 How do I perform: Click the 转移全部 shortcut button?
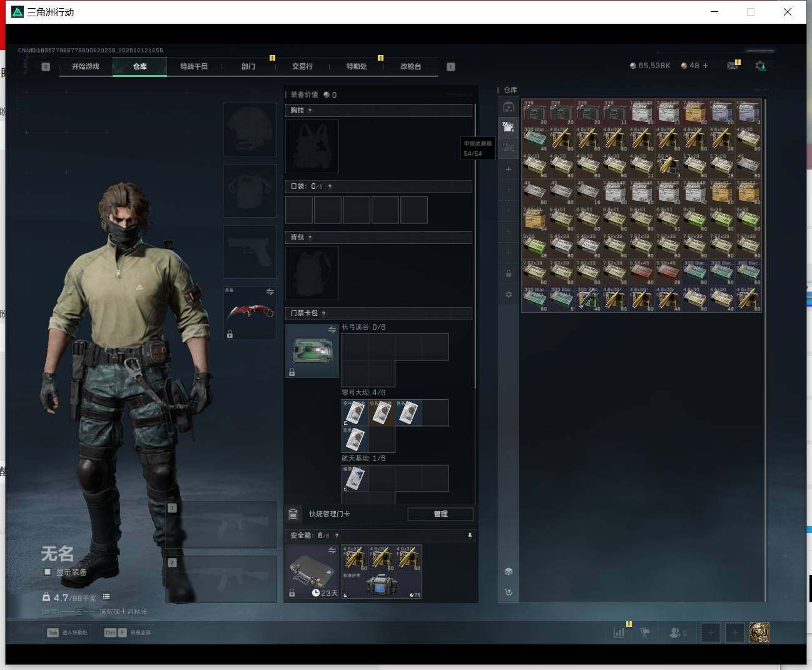pos(128,632)
